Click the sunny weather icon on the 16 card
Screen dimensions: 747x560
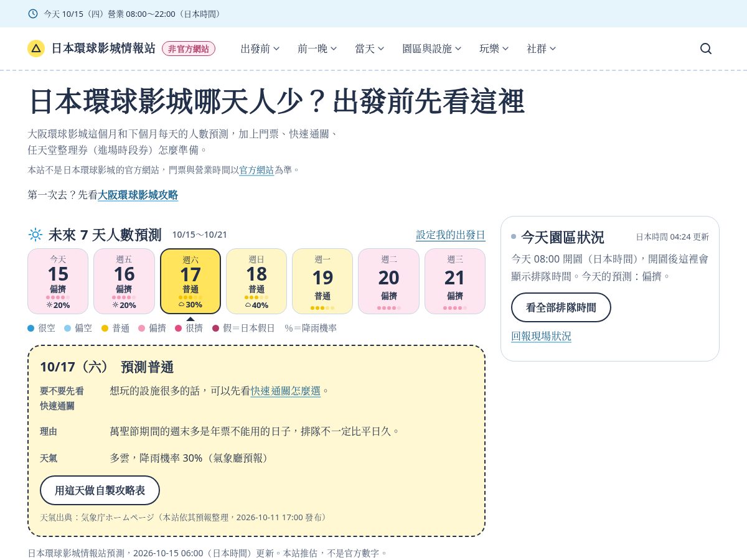coord(115,305)
